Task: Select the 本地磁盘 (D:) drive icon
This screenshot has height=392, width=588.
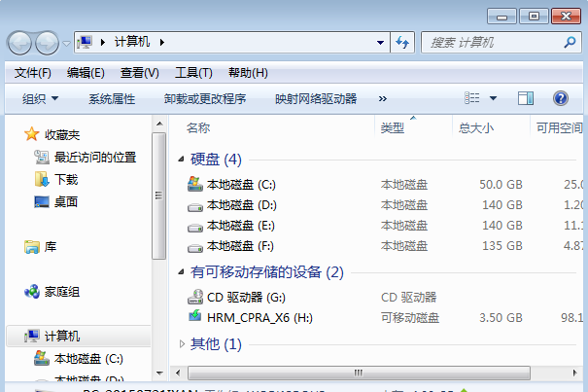Action: [195, 206]
